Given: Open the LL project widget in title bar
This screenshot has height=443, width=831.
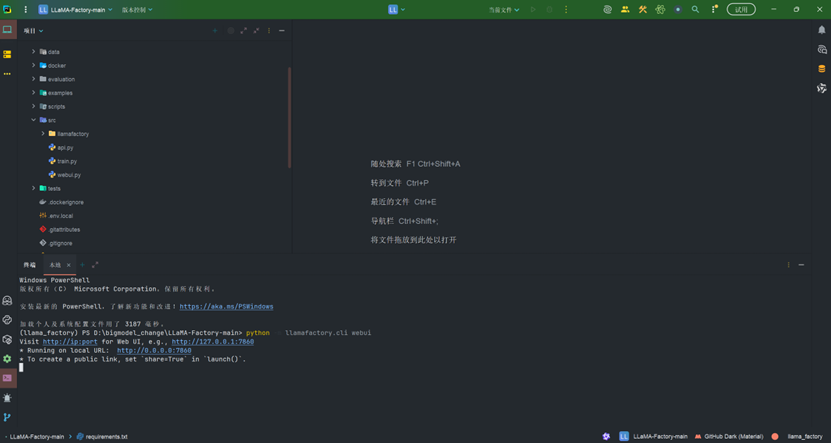Looking at the screenshot, I should tap(396, 10).
